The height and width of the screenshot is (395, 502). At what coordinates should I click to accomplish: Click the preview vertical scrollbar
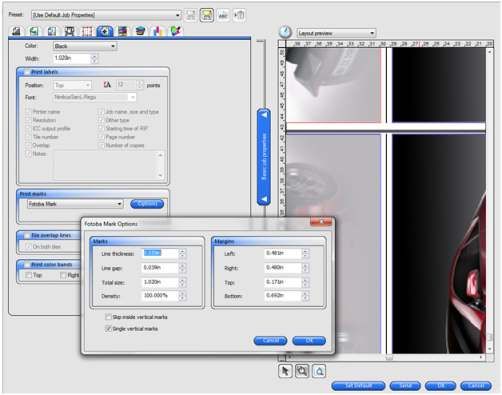[x=490, y=200]
